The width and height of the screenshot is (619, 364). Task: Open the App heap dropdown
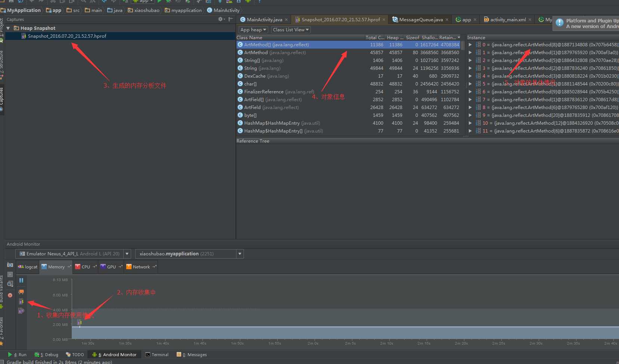tap(253, 29)
